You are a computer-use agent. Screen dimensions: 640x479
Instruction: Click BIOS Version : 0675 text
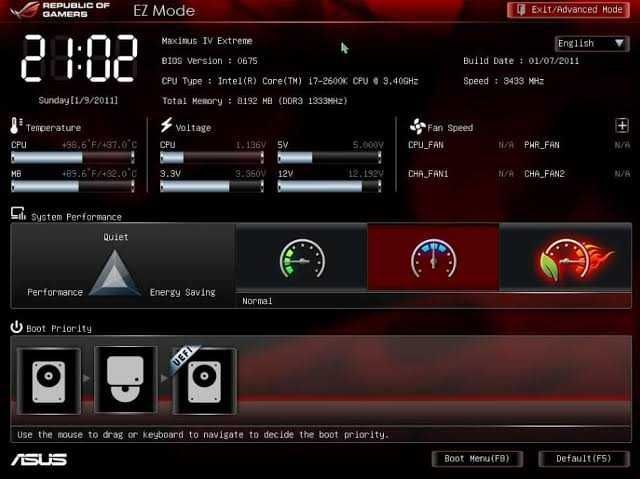[x=209, y=61]
